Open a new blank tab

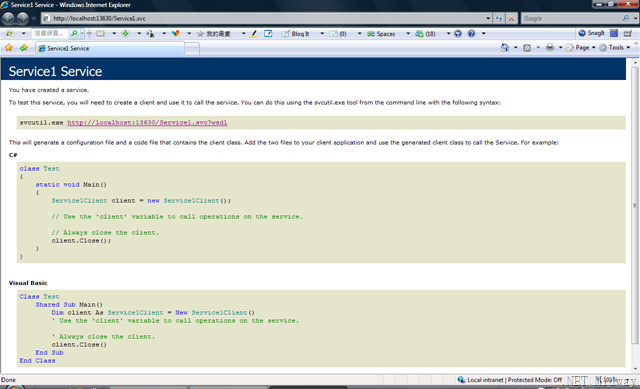tap(192, 49)
